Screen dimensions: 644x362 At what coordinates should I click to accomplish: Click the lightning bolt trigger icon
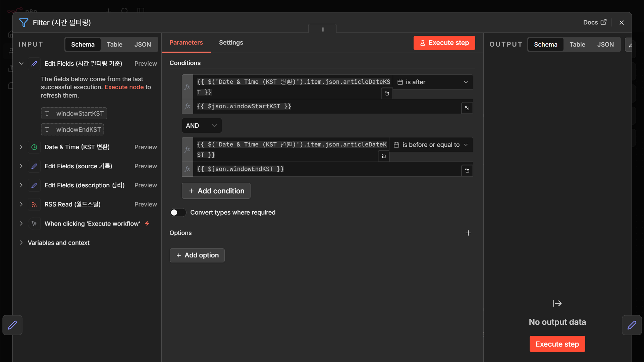(x=147, y=223)
